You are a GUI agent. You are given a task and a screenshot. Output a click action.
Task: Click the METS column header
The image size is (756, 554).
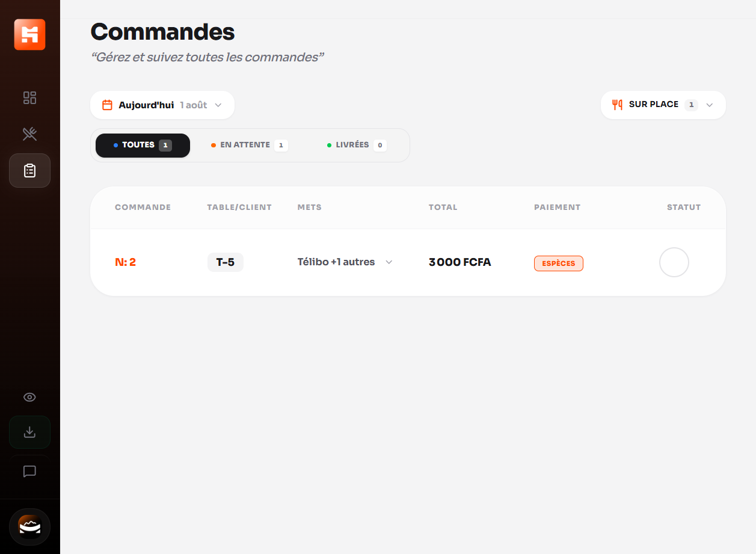(310, 207)
